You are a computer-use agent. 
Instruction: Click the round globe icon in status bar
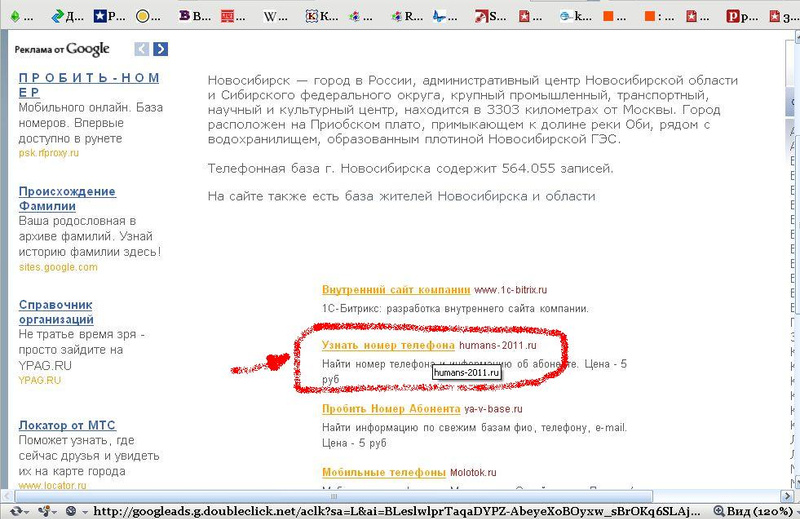tap(71, 511)
